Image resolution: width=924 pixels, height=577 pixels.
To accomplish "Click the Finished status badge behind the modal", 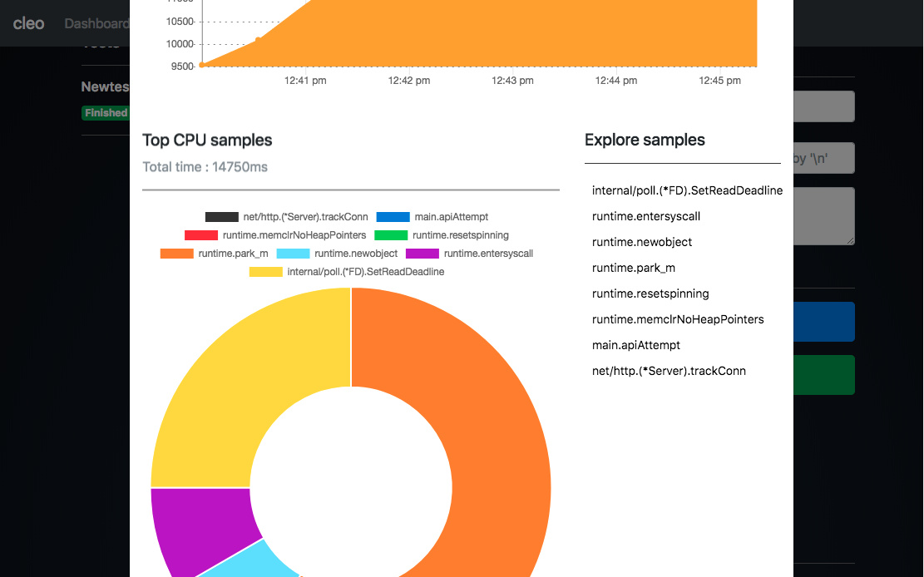I will 106,112.
